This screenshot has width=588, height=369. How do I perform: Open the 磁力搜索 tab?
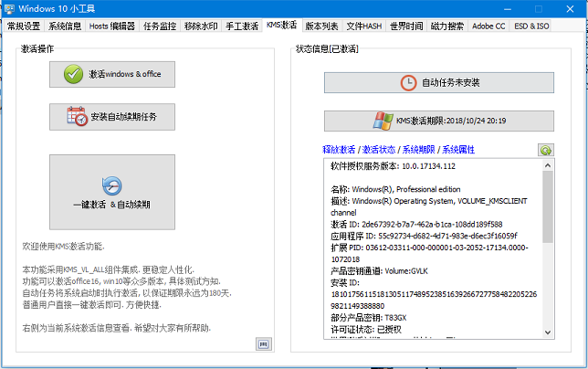tap(446, 26)
